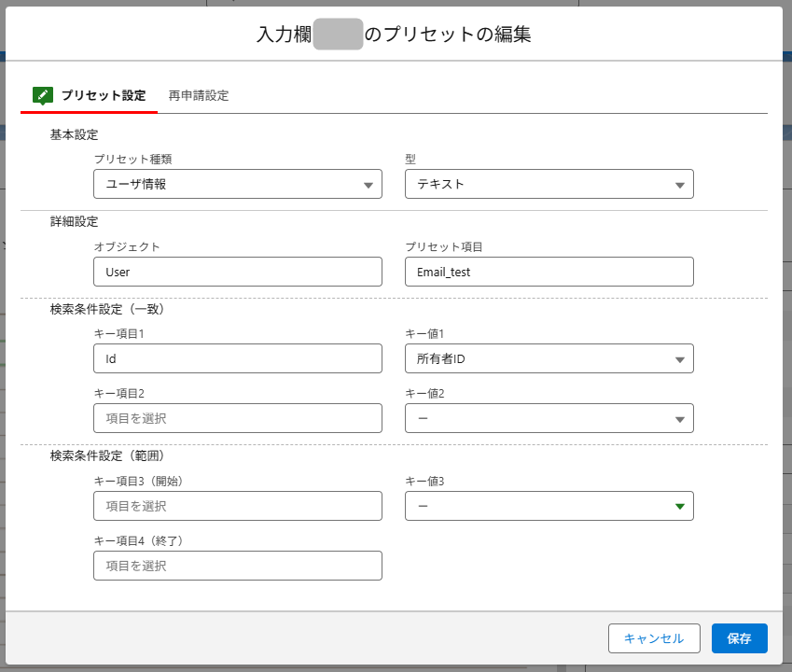The height and width of the screenshot is (672, 792).
Task: Open the キー値1 dropdown showing 所有者ID
Action: click(549, 358)
